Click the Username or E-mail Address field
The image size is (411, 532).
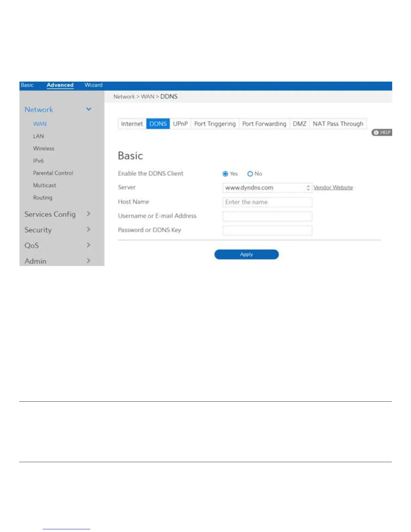pyautogui.click(x=267, y=216)
